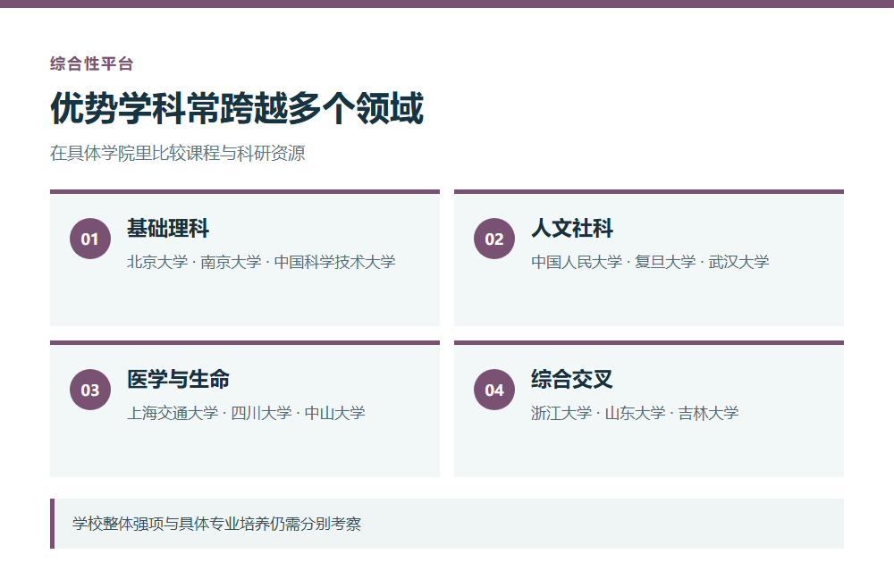Select the 医学与生命 card heading
The width and height of the screenshot is (894, 588).
[x=179, y=380]
